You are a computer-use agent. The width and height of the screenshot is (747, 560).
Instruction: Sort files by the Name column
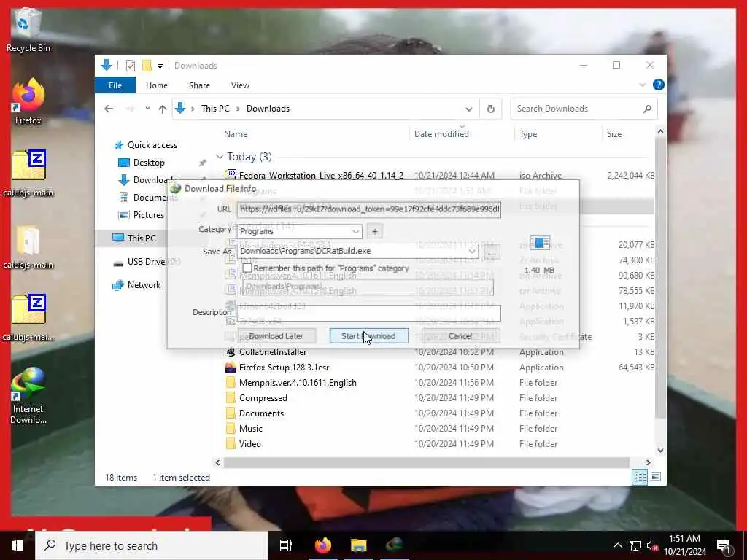tap(236, 134)
